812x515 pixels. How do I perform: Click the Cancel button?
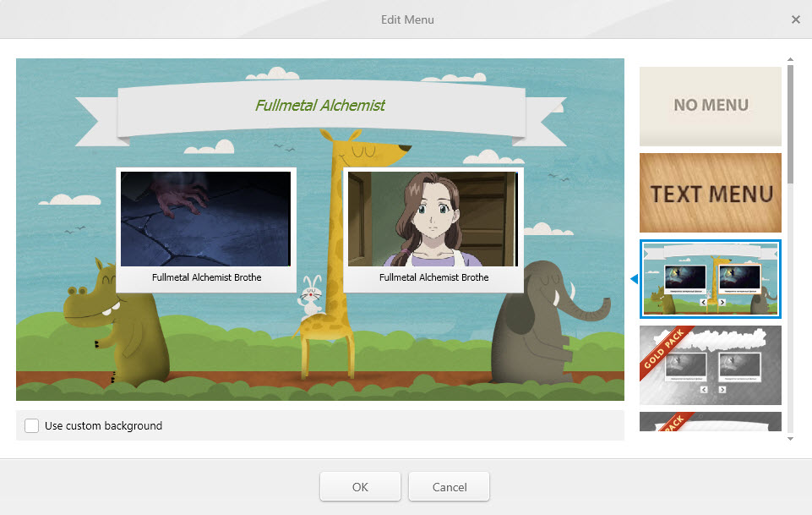(x=449, y=486)
